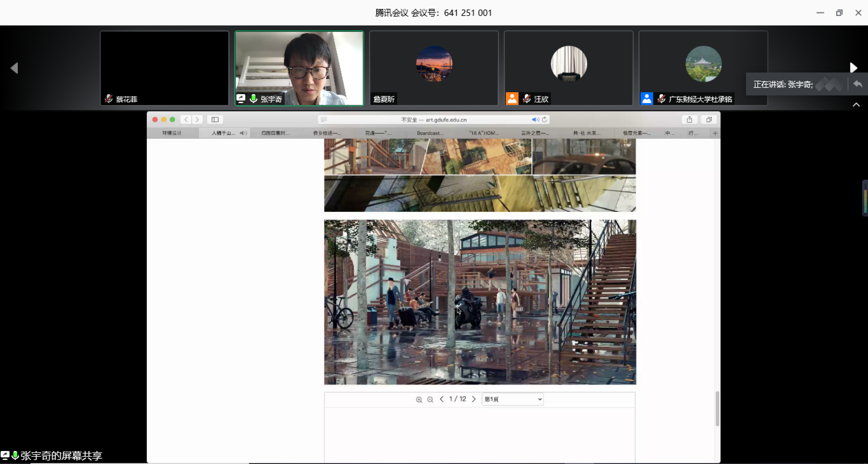Toggle Safari sidebar view

click(x=215, y=119)
